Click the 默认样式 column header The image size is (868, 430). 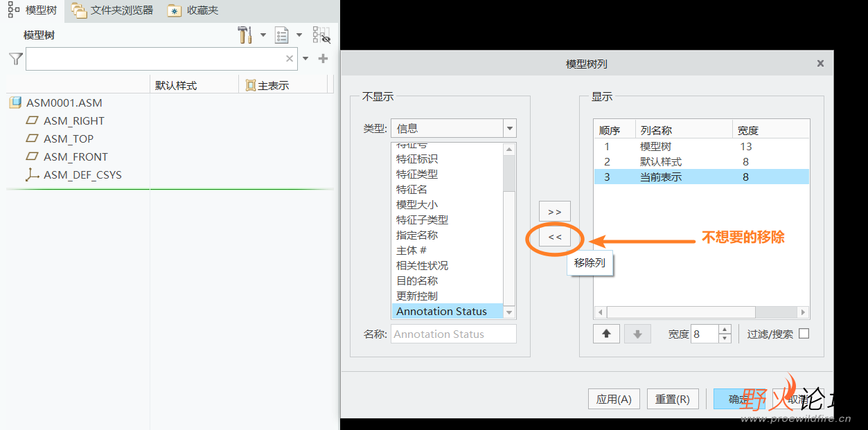pyautogui.click(x=194, y=85)
